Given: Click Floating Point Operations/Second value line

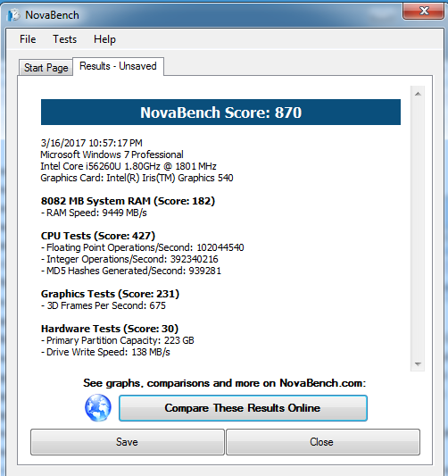Looking at the screenshot, I should (x=142, y=247).
